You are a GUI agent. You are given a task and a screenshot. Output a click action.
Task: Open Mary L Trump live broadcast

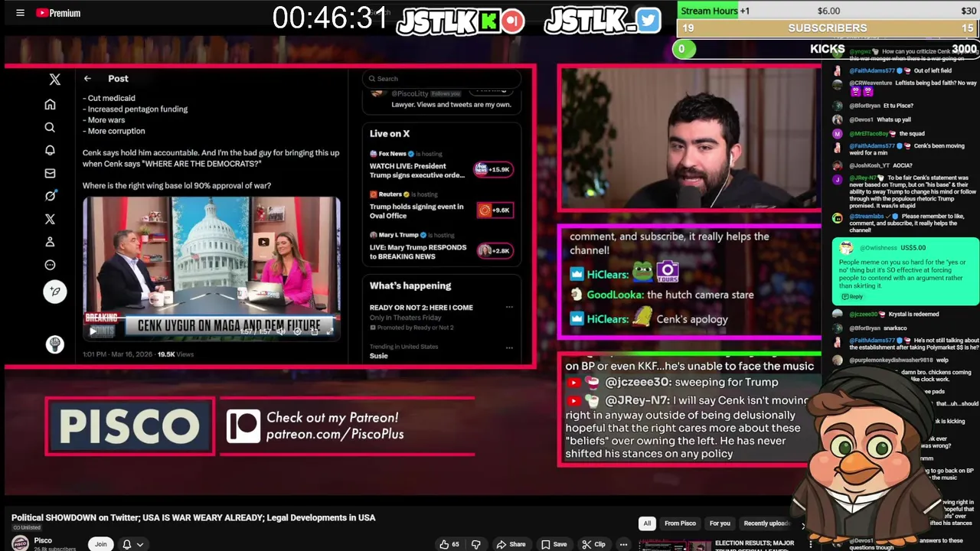coord(418,252)
